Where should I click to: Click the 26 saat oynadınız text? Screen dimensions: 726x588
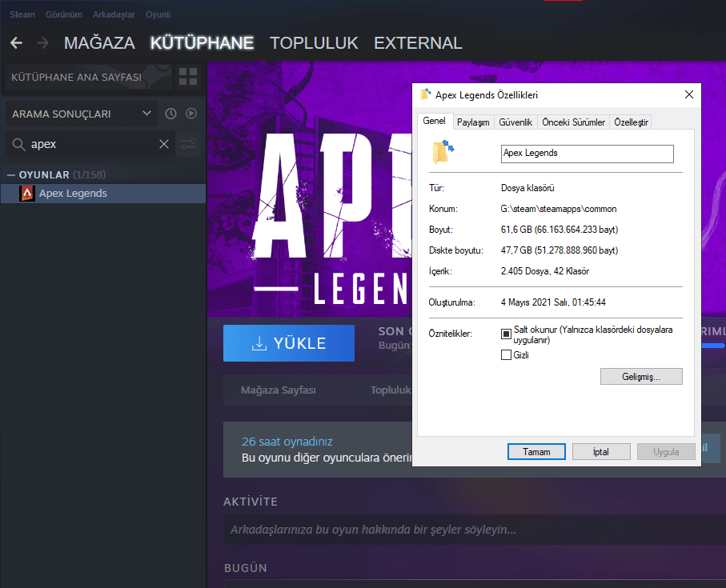point(287,442)
